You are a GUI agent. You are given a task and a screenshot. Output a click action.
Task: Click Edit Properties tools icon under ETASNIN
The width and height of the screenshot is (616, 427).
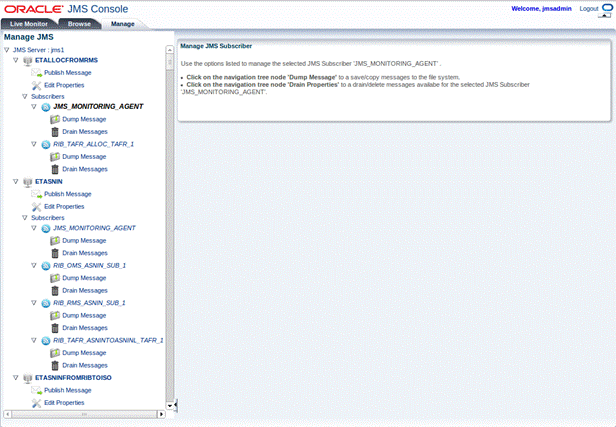click(37, 207)
